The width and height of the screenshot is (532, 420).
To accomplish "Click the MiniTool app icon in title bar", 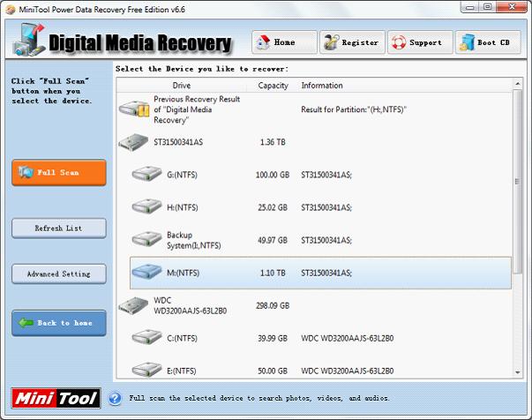I will pyautogui.click(x=11, y=10).
